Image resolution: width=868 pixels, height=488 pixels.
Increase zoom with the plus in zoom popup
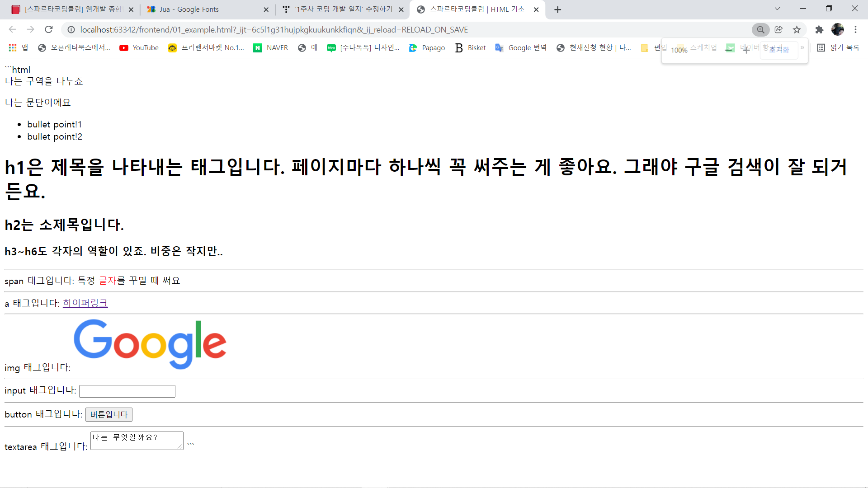point(746,50)
